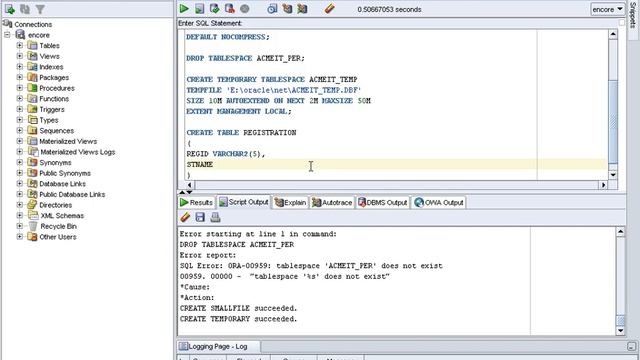This screenshot has height=360, width=640.
Task: Select Public Synonyms tree item
Action: (65, 173)
